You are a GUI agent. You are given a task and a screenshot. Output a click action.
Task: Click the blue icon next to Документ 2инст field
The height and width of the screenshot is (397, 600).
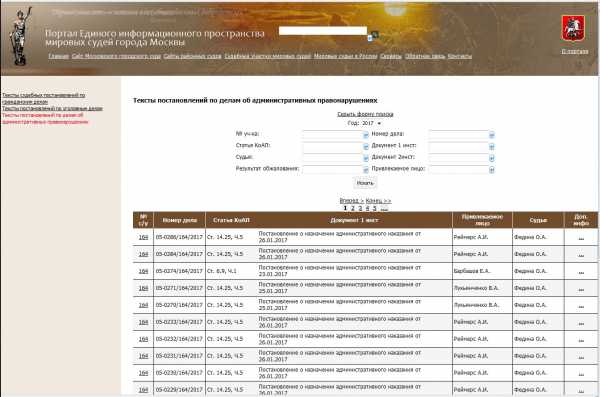point(492,158)
